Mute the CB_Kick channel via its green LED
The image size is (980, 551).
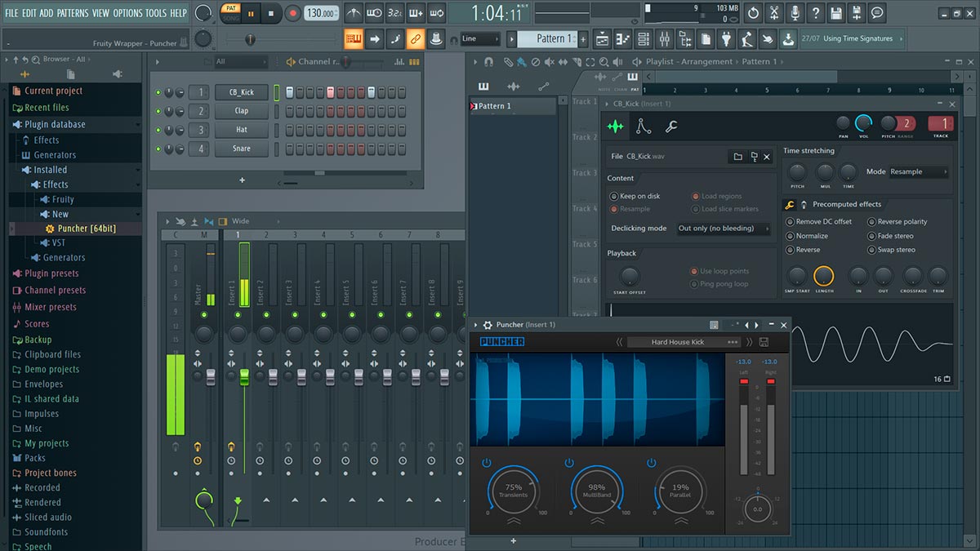click(x=158, y=92)
